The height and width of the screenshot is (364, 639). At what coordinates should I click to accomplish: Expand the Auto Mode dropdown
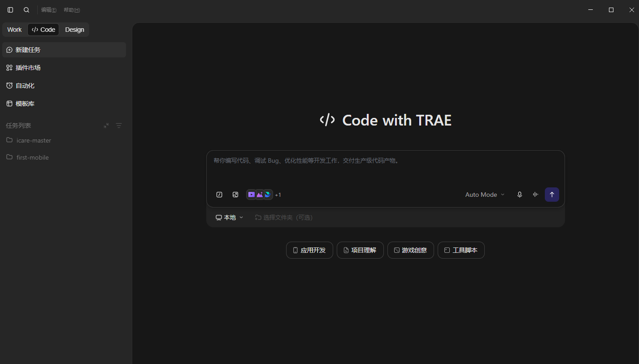pos(485,195)
